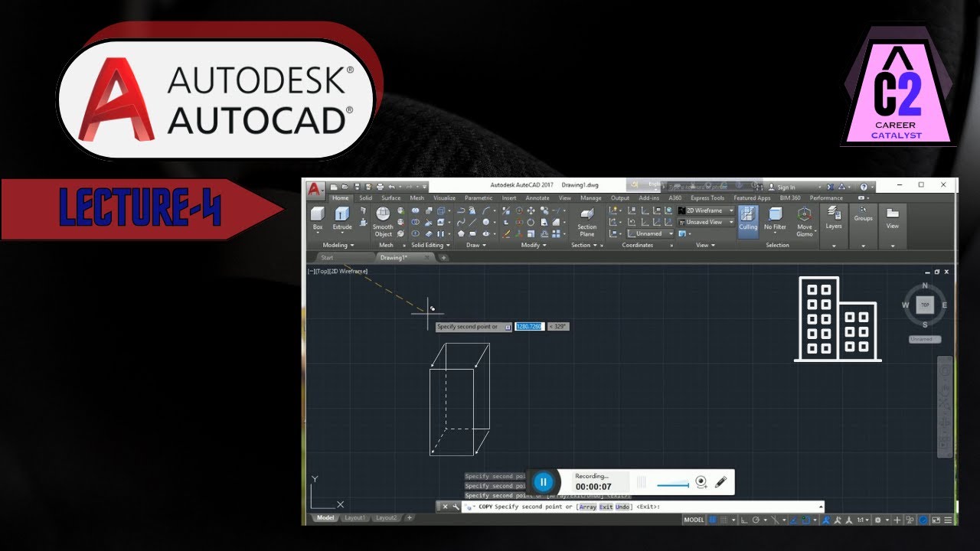The height and width of the screenshot is (551, 980).
Task: Click Sign In in the title bar
Action: [786, 187]
